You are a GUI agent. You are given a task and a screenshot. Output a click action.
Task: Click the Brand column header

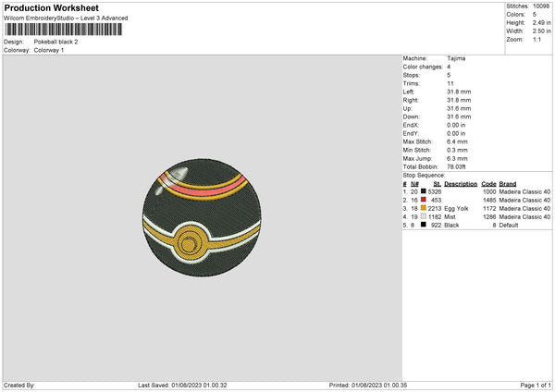click(x=508, y=184)
